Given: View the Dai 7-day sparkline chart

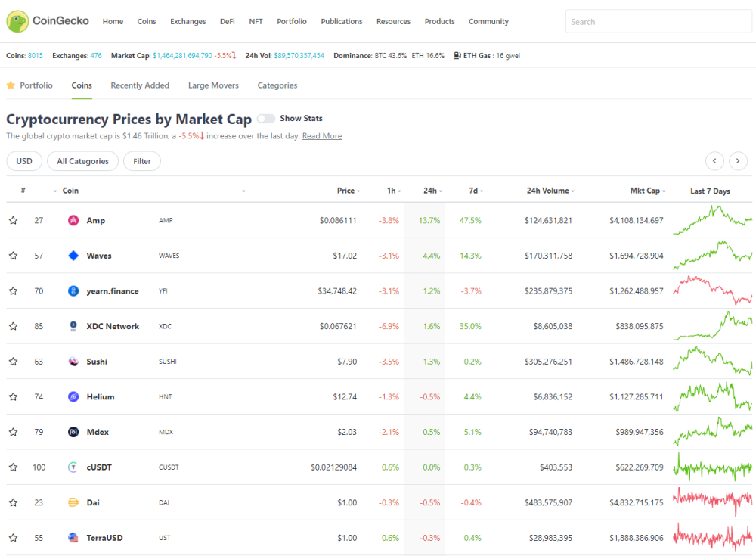Looking at the screenshot, I should pos(713,502).
